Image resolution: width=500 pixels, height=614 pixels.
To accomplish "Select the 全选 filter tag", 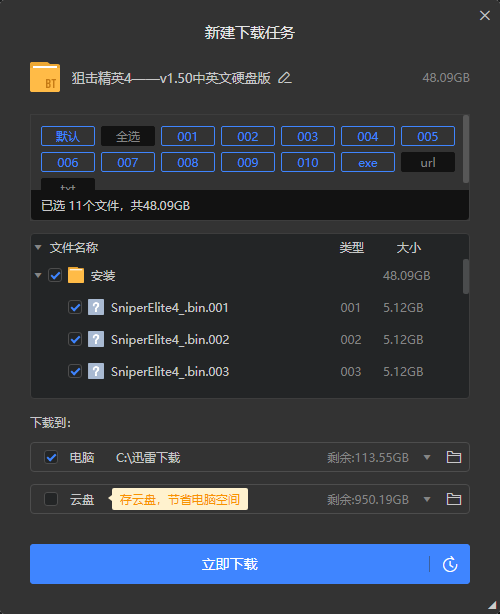I will click(128, 136).
